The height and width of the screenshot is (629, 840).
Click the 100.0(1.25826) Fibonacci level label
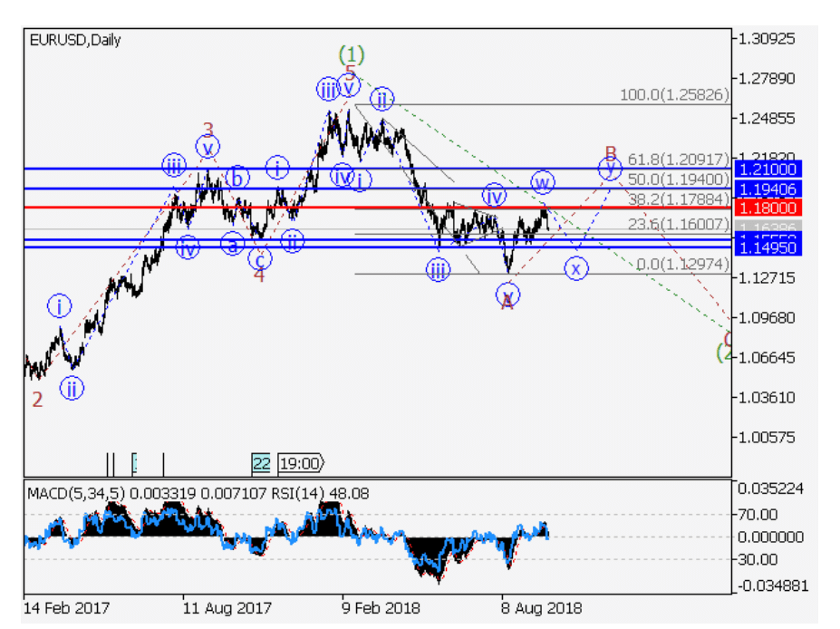674,95
